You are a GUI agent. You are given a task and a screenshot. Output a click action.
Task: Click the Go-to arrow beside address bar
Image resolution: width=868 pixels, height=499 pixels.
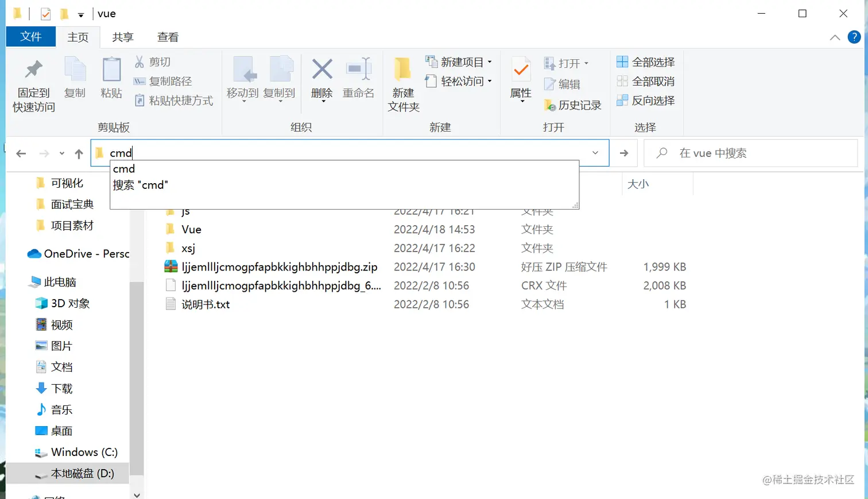(x=624, y=153)
